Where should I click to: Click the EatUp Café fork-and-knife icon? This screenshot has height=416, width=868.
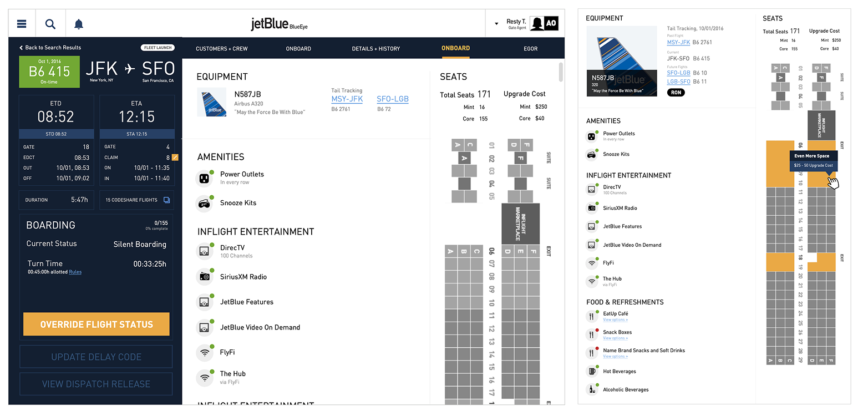coord(592,317)
